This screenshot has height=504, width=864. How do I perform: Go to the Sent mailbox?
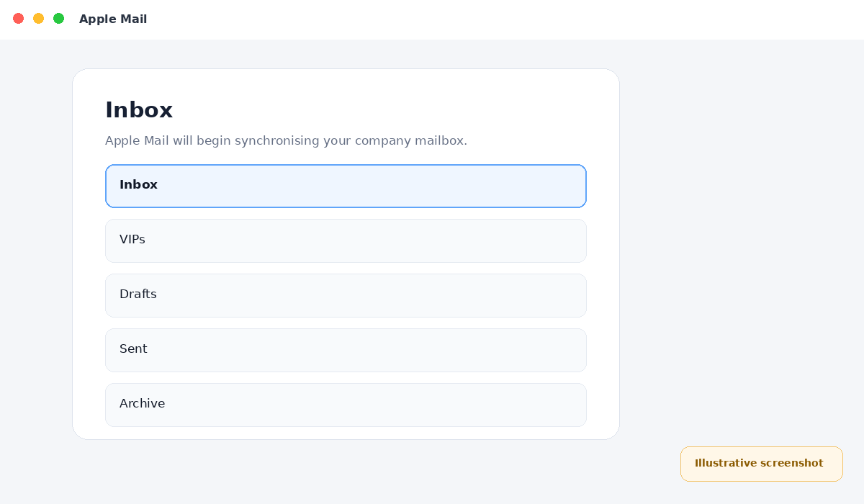coord(346,350)
